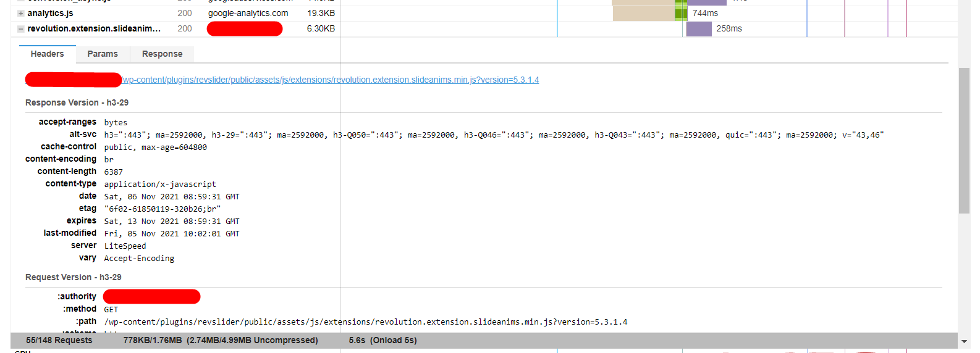Screen dimensions: 980x353
Task: Click the tan blocked bar for analytics.js
Action: 644,13
